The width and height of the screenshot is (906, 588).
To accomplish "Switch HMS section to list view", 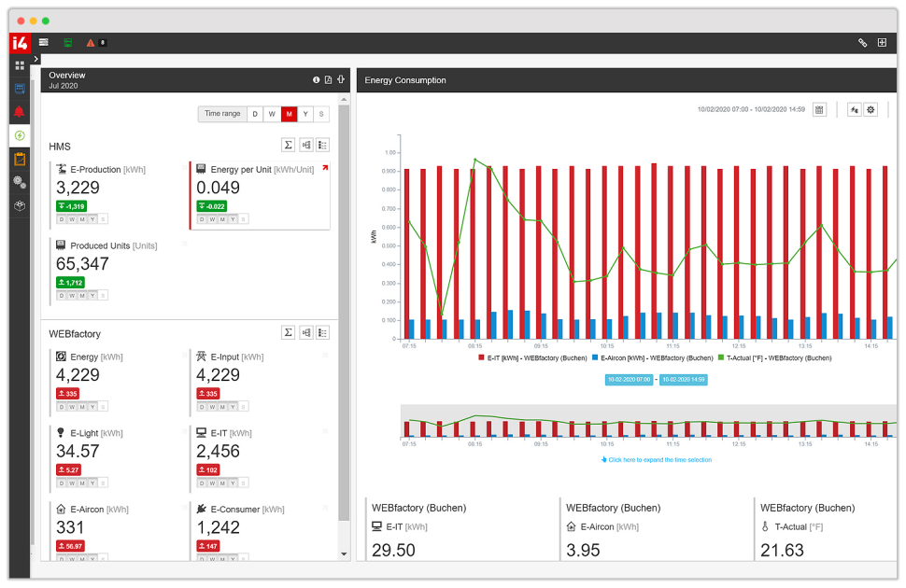I will [322, 145].
